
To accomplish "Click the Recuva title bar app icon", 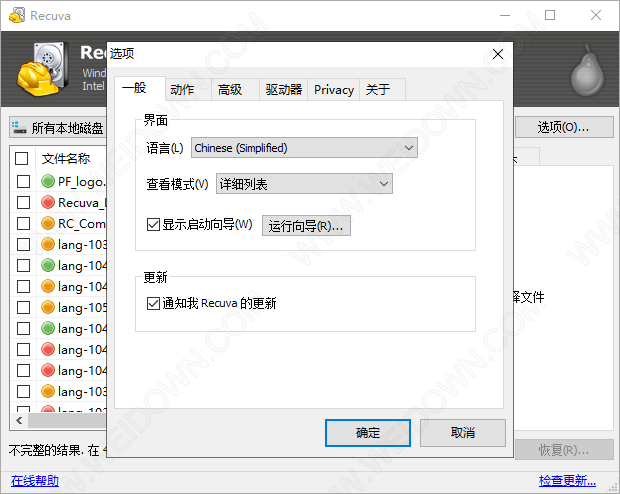I will (x=17, y=15).
